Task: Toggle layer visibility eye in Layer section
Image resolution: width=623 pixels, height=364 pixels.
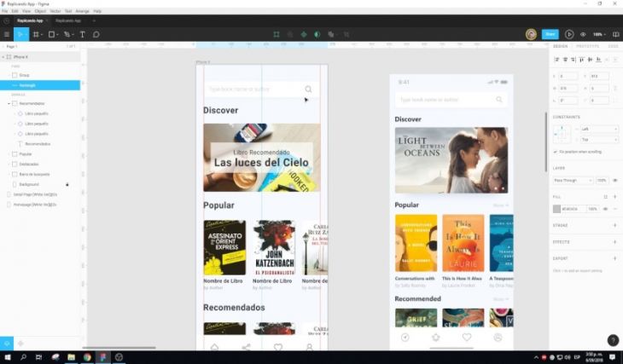Action: [615, 181]
